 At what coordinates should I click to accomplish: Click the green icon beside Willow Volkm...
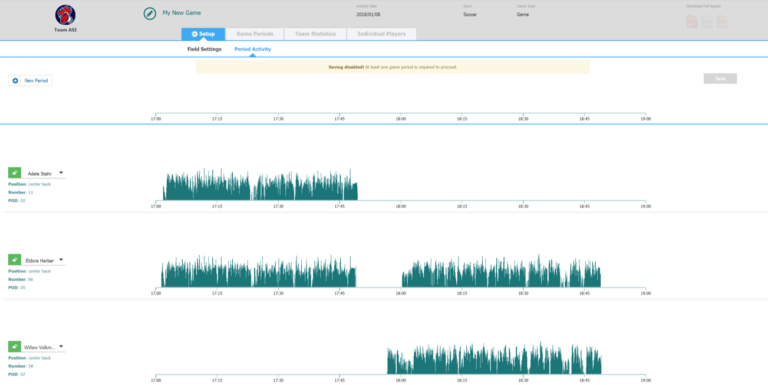pyautogui.click(x=14, y=346)
